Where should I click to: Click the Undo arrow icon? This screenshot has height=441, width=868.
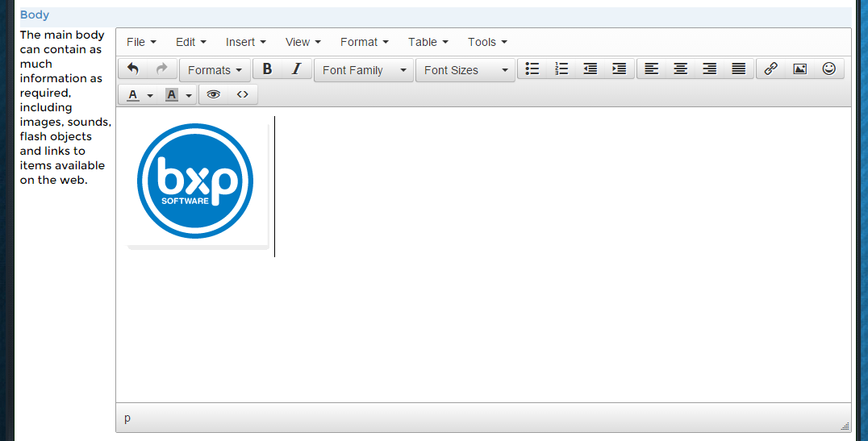click(133, 69)
